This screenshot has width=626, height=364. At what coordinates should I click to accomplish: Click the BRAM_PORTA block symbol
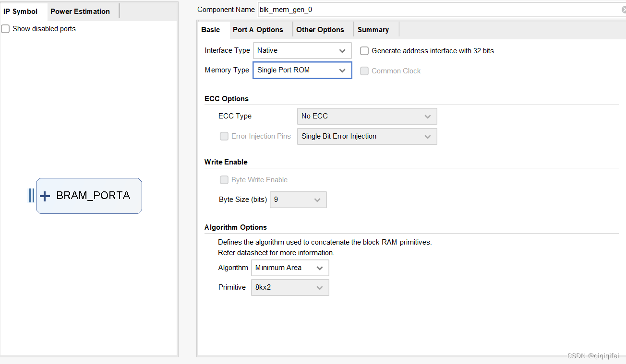[93, 196]
